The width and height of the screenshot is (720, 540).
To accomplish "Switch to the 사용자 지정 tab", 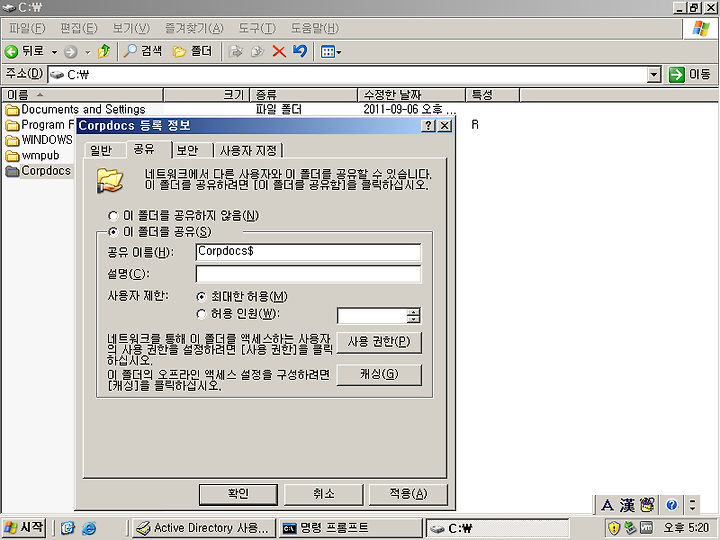I will (248, 151).
